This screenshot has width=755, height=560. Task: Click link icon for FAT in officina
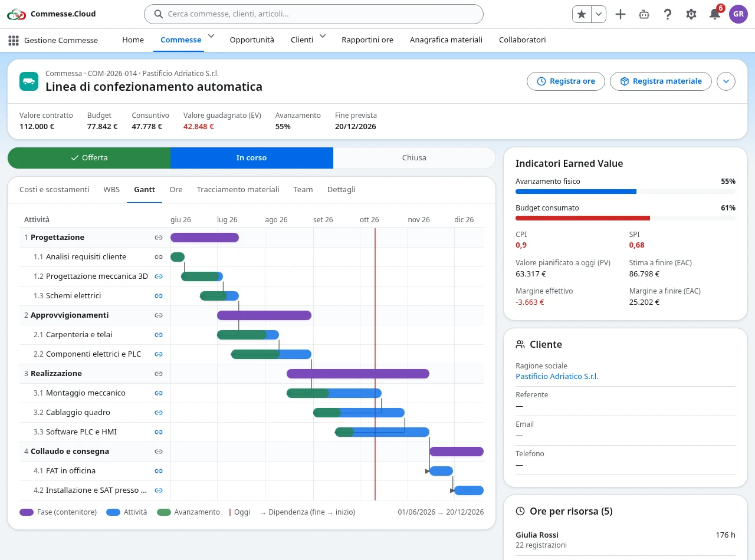coord(159,471)
